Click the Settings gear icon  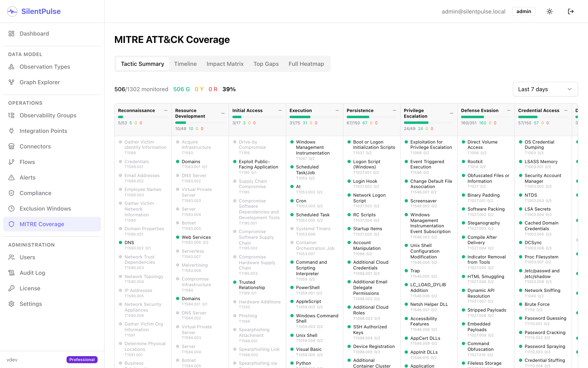click(x=11, y=304)
